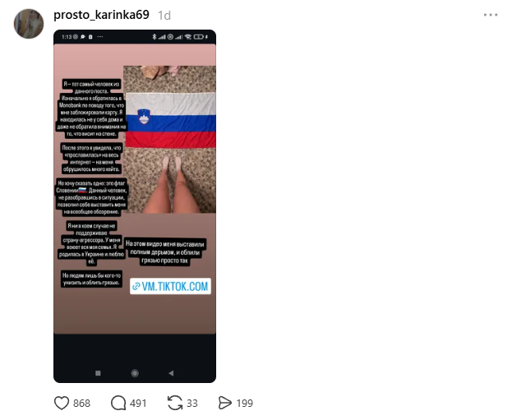517x420 pixels.
Task: Share the post with the paper plane icon
Action: [x=225, y=403]
